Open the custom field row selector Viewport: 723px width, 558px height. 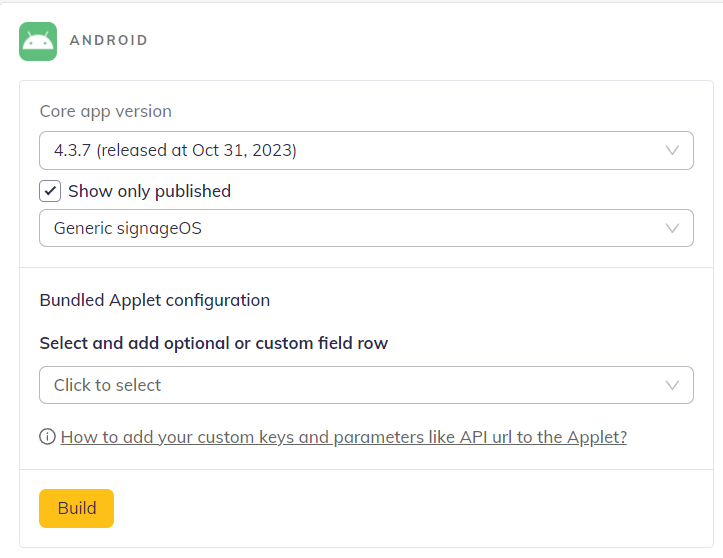click(366, 385)
